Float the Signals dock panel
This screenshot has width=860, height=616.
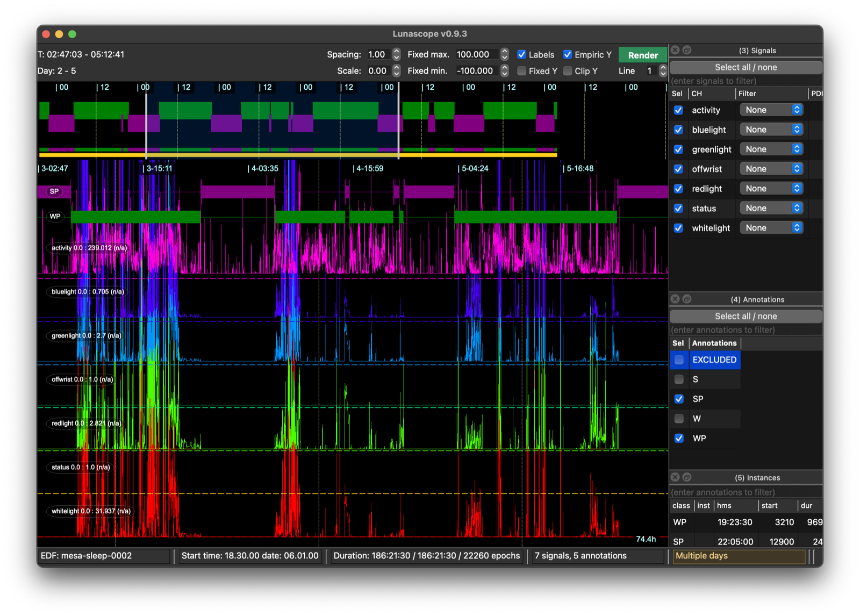pos(687,50)
